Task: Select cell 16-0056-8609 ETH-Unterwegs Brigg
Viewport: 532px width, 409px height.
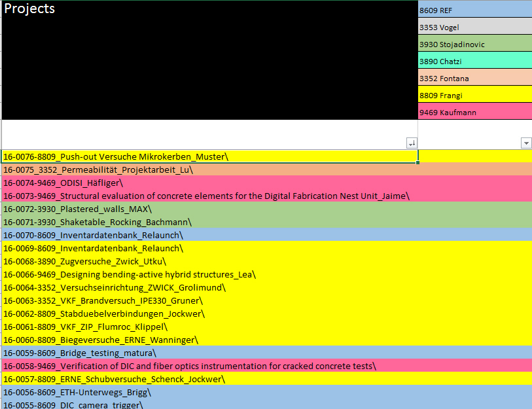Action: [x=209, y=393]
